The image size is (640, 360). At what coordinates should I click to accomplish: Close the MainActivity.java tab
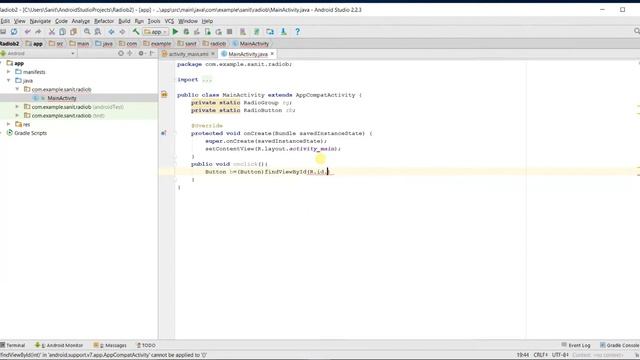point(272,53)
